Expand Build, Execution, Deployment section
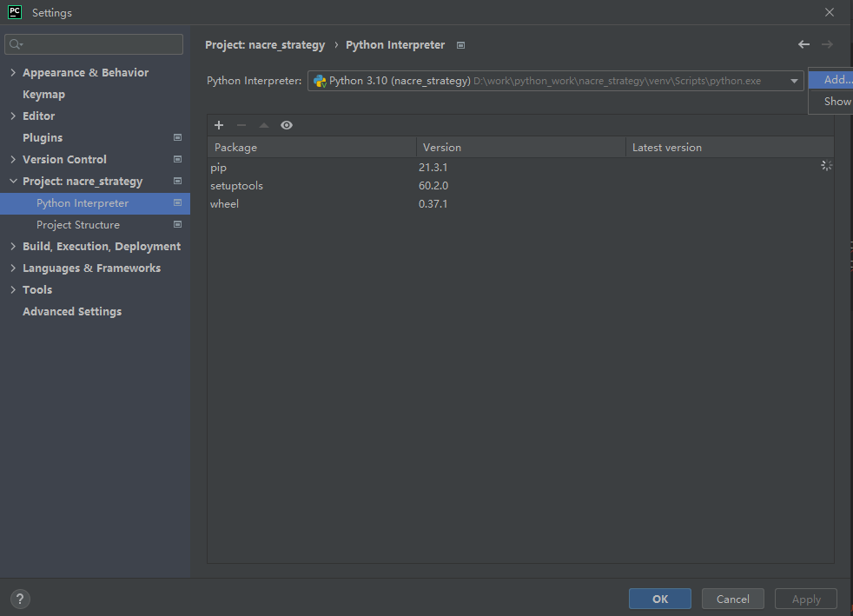This screenshot has width=853, height=616. click(13, 247)
